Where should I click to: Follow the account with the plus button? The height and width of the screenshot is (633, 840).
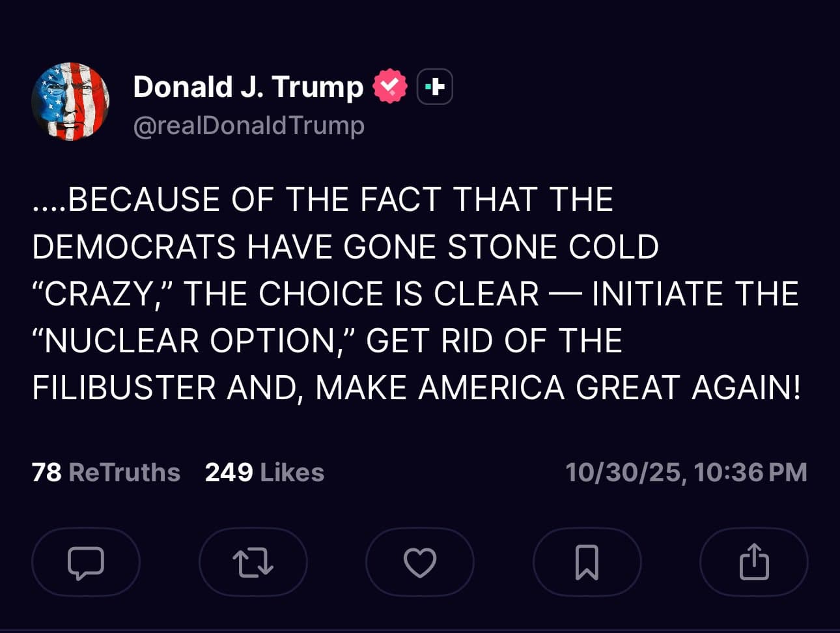(x=434, y=87)
